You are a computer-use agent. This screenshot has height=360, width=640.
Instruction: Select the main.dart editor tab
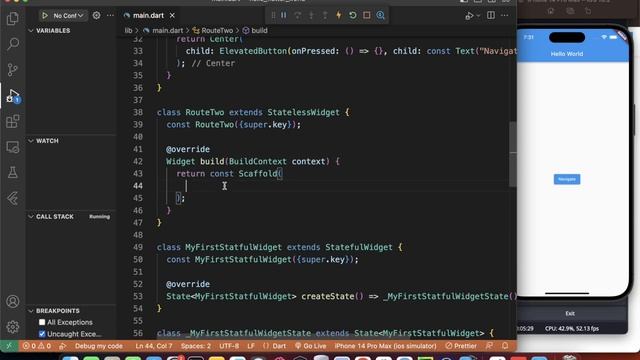coord(149,16)
